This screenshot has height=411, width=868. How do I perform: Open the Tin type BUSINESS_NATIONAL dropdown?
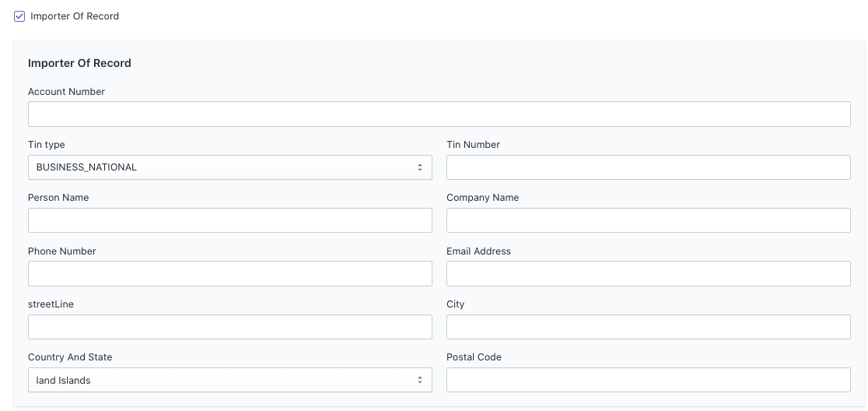pos(229,167)
